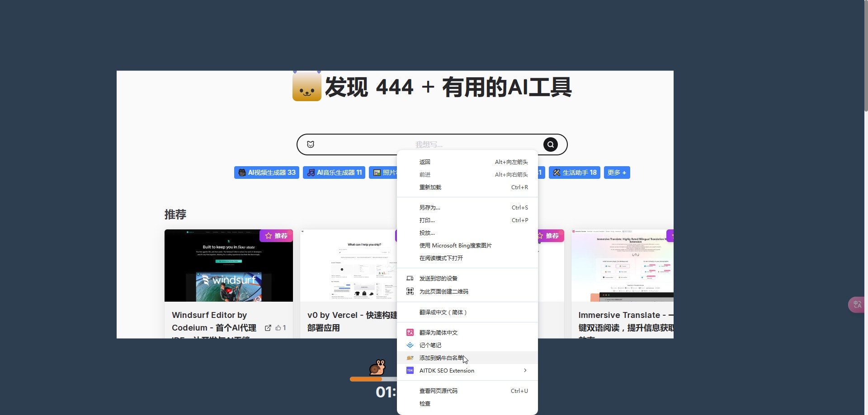Image resolution: width=868 pixels, height=415 pixels.
Task: Open the Windsurf Editor thumbnail
Action: pyautogui.click(x=229, y=266)
